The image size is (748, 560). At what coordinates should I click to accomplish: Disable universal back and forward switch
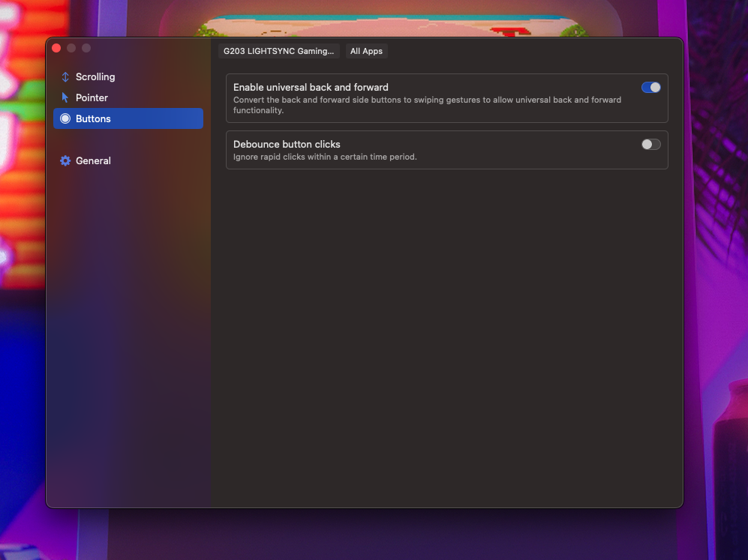point(650,88)
